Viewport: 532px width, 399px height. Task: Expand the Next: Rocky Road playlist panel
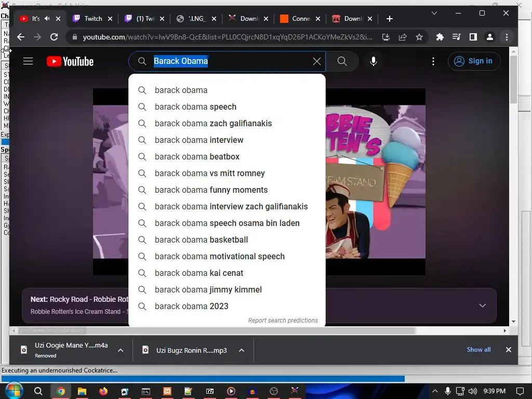point(482,305)
